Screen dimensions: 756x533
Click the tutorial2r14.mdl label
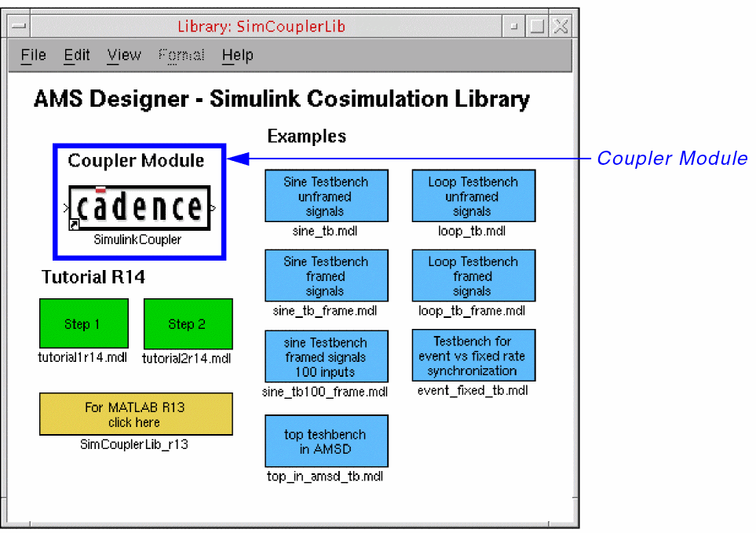187,359
